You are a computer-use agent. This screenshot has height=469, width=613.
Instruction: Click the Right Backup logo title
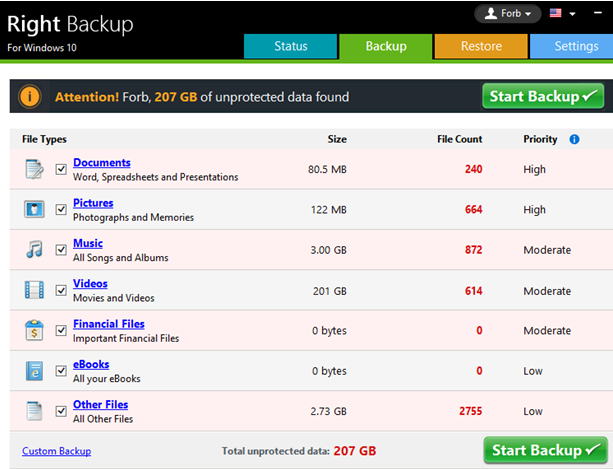coord(70,24)
